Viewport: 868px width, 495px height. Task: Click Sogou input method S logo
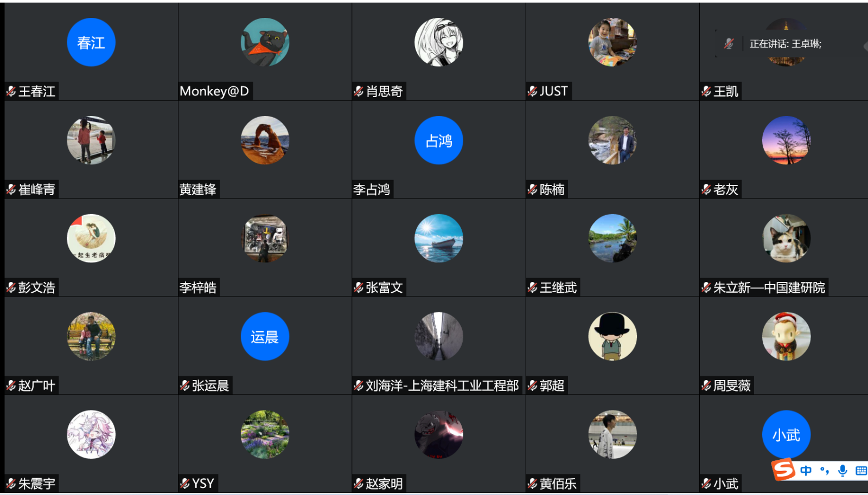click(x=783, y=470)
